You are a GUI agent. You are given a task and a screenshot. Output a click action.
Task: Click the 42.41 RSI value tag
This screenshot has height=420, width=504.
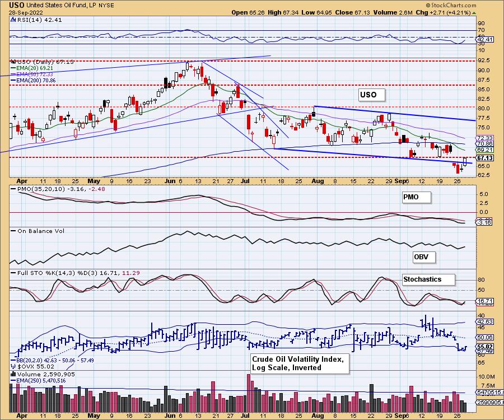485,40
